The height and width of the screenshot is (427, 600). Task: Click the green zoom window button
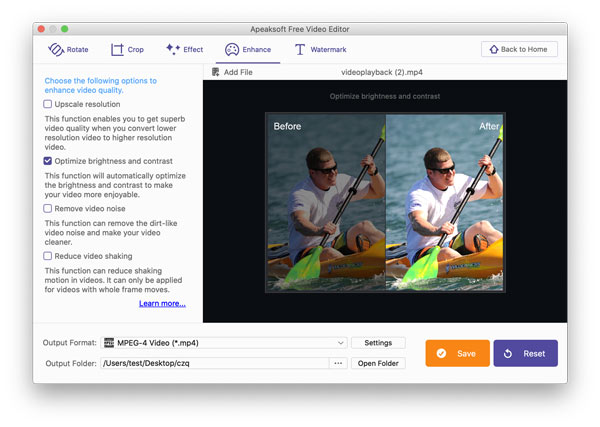tap(65, 29)
